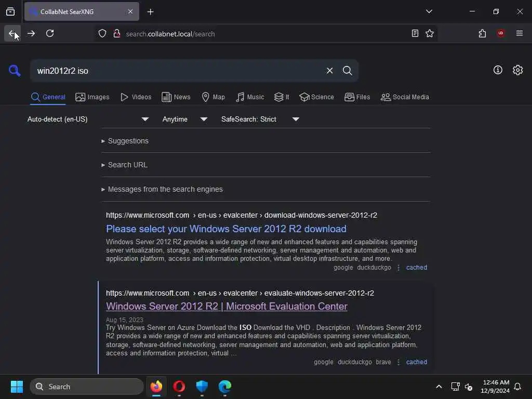
Task: Open cached link of first result
Action: click(x=416, y=268)
